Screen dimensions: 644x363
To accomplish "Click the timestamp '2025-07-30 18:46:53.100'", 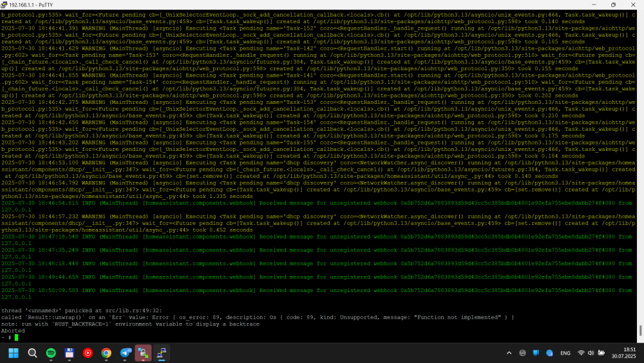I will point(39,162).
